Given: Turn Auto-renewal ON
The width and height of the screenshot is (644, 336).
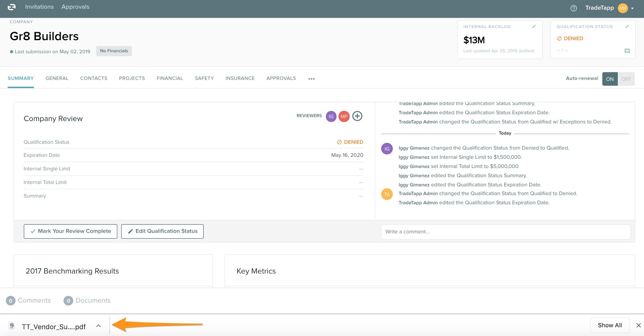Looking at the screenshot, I should (610, 79).
